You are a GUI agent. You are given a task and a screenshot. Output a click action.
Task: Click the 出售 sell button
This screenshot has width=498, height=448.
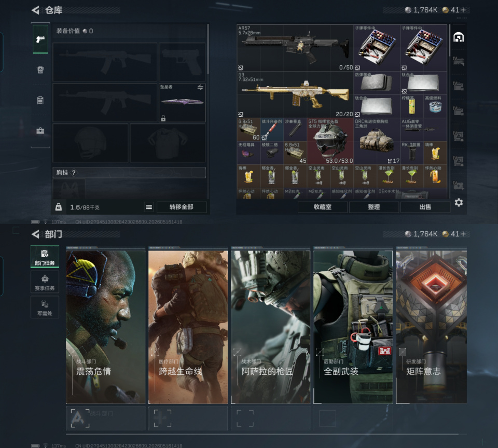tap(425, 207)
